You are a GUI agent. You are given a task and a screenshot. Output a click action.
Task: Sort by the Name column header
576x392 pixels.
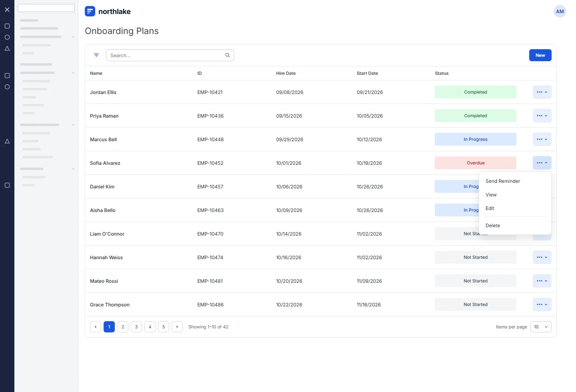pos(96,73)
